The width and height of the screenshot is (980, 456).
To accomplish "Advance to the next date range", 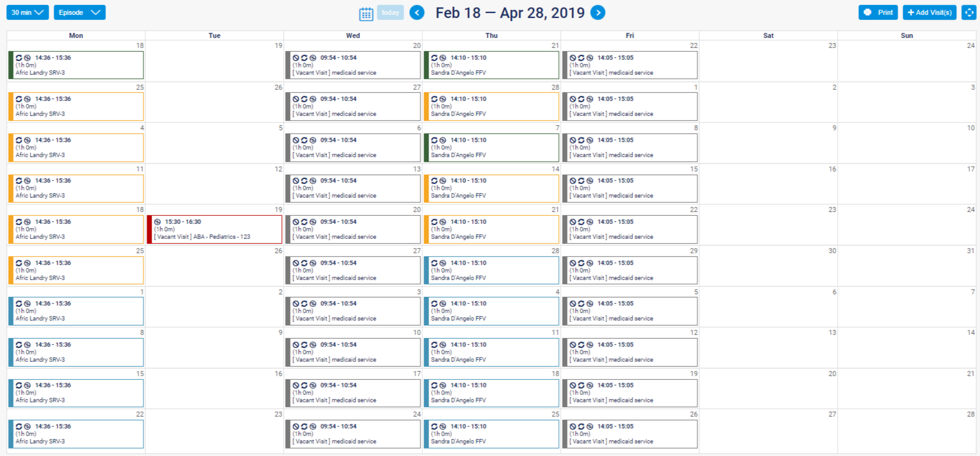I will coord(598,12).
